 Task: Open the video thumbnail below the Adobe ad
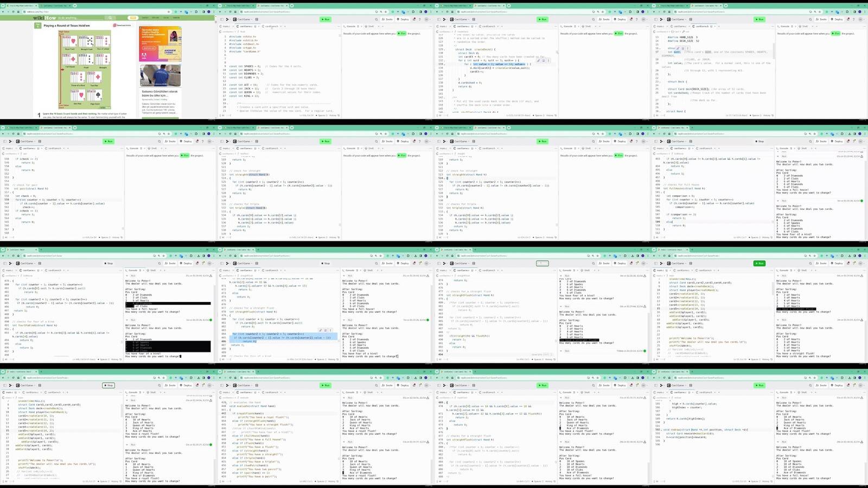coord(161,76)
